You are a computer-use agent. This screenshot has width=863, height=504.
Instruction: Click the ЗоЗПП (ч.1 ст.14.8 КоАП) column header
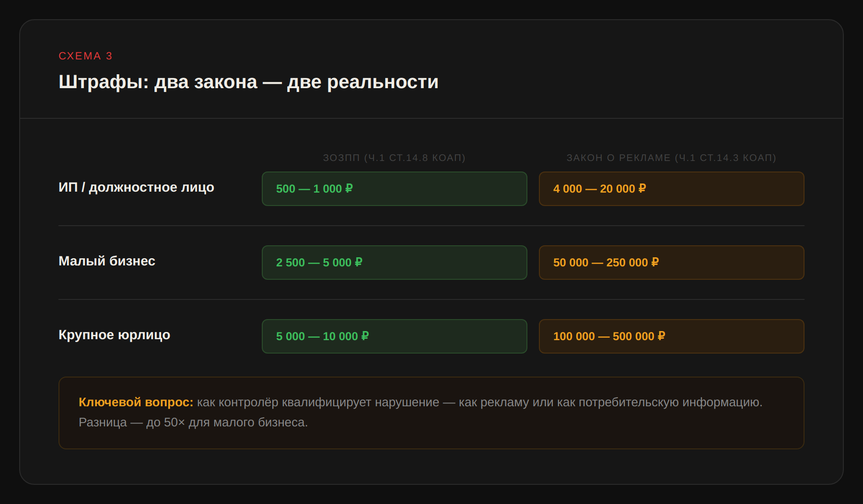[394, 158]
